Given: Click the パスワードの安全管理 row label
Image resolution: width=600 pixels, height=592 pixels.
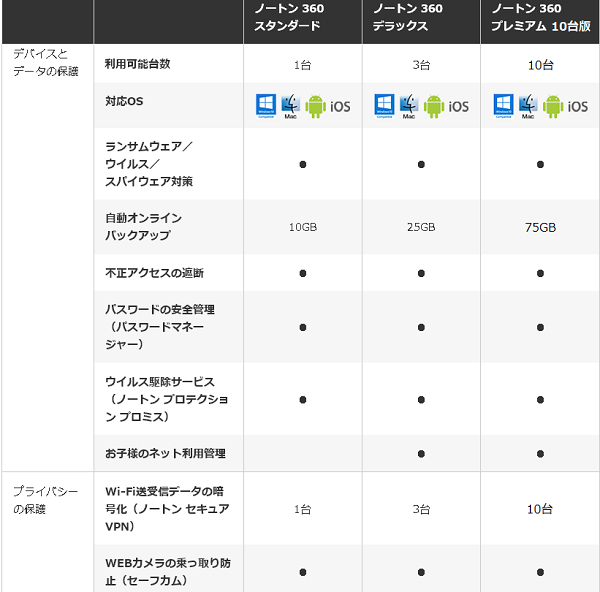Looking at the screenshot, I should tap(160, 327).
